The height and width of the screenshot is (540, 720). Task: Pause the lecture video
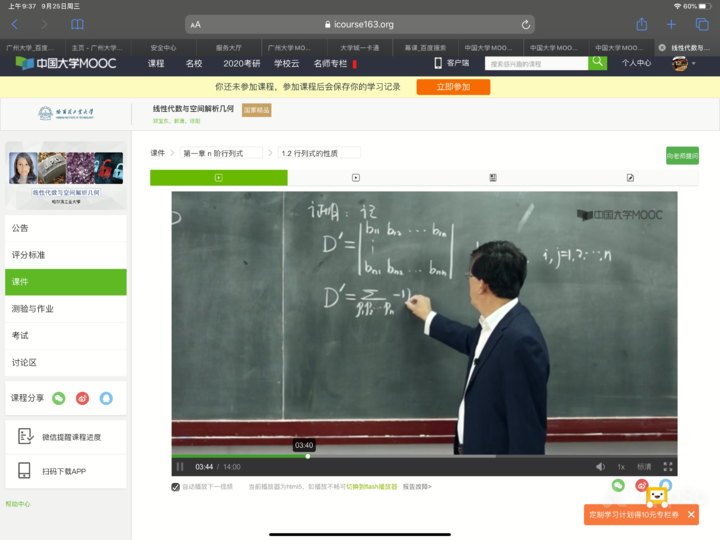tap(180, 467)
